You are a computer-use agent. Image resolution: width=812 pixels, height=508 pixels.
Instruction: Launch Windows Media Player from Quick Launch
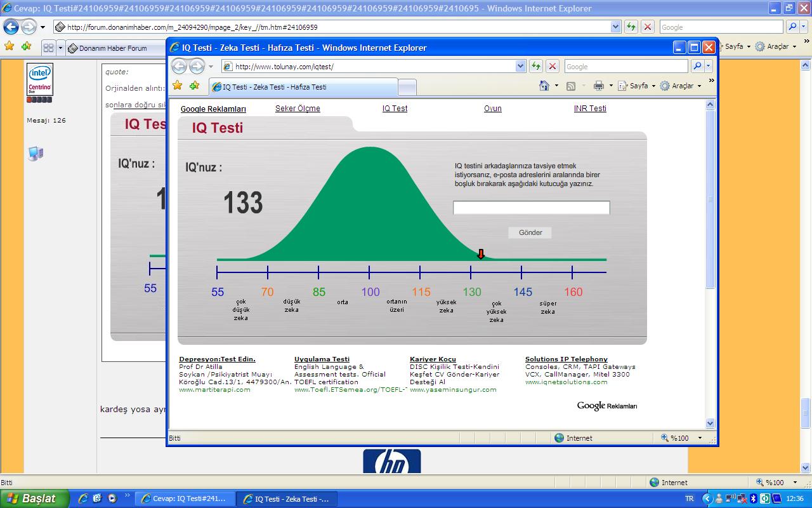[112, 498]
